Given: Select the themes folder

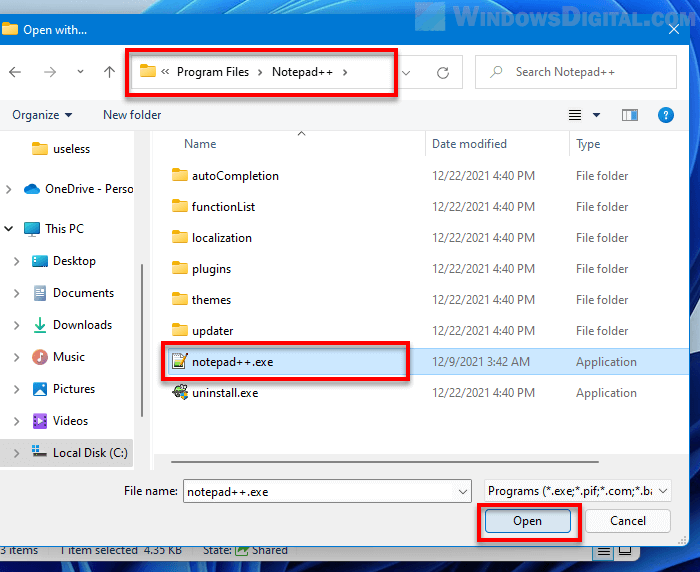Looking at the screenshot, I should 202,300.
